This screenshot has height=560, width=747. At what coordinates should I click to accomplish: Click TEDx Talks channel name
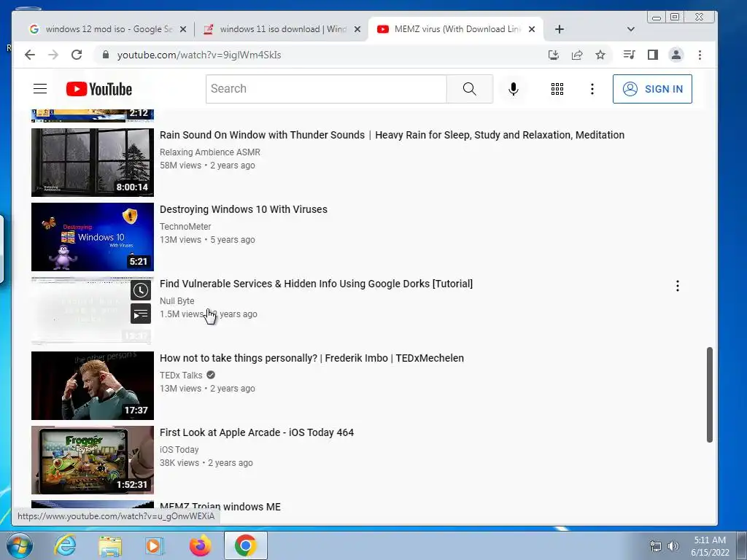(181, 376)
